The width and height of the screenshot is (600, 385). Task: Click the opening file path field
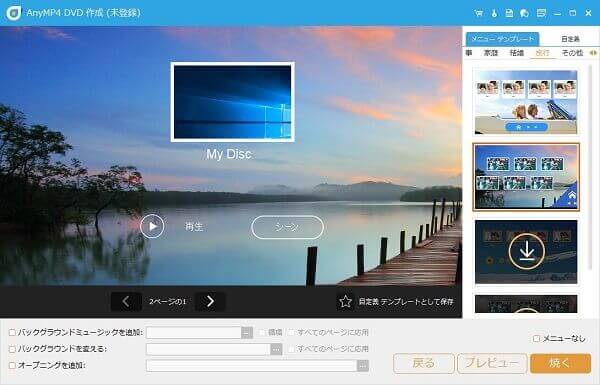pos(251,365)
